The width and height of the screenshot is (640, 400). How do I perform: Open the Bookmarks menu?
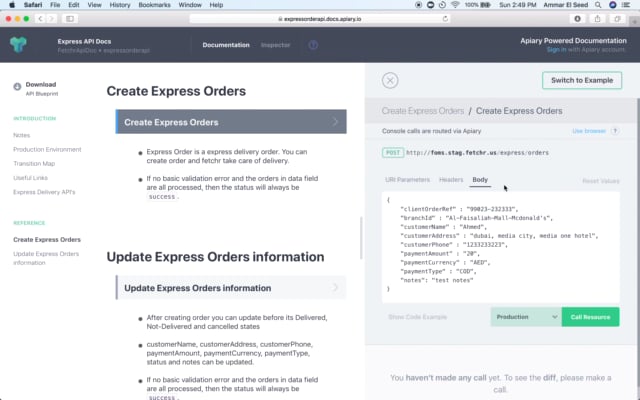(154, 5)
